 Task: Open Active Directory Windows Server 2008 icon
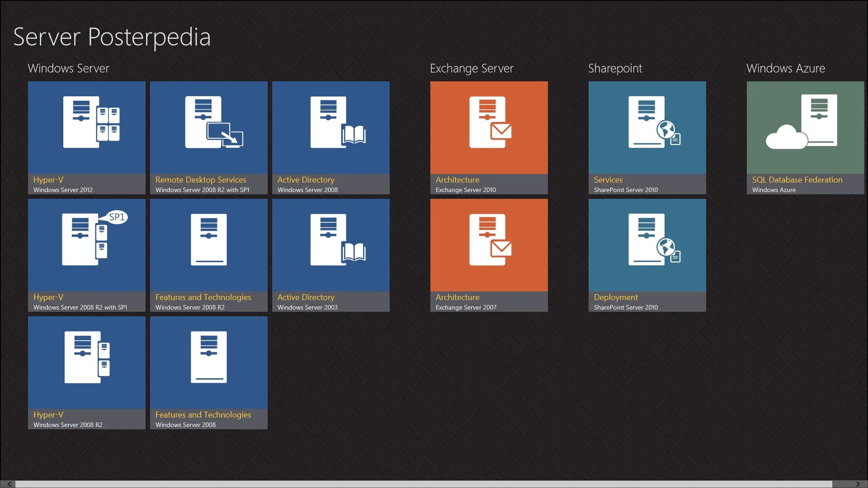pyautogui.click(x=338, y=122)
